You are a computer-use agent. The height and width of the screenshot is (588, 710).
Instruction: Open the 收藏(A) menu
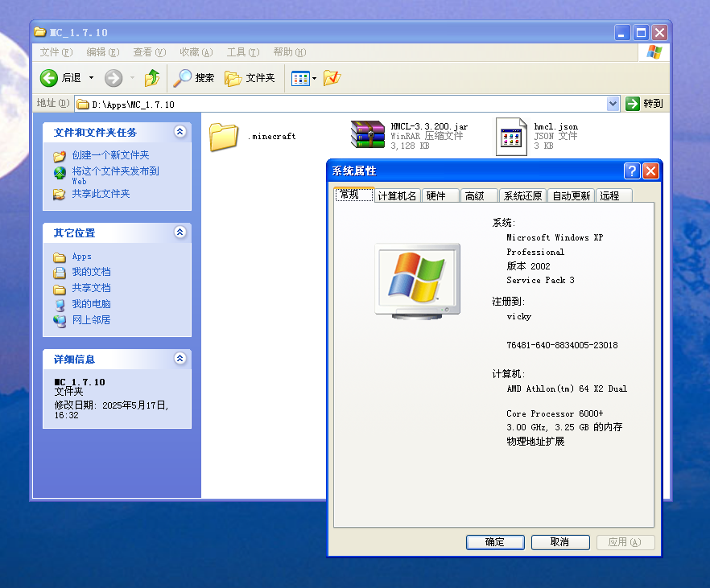coord(196,52)
